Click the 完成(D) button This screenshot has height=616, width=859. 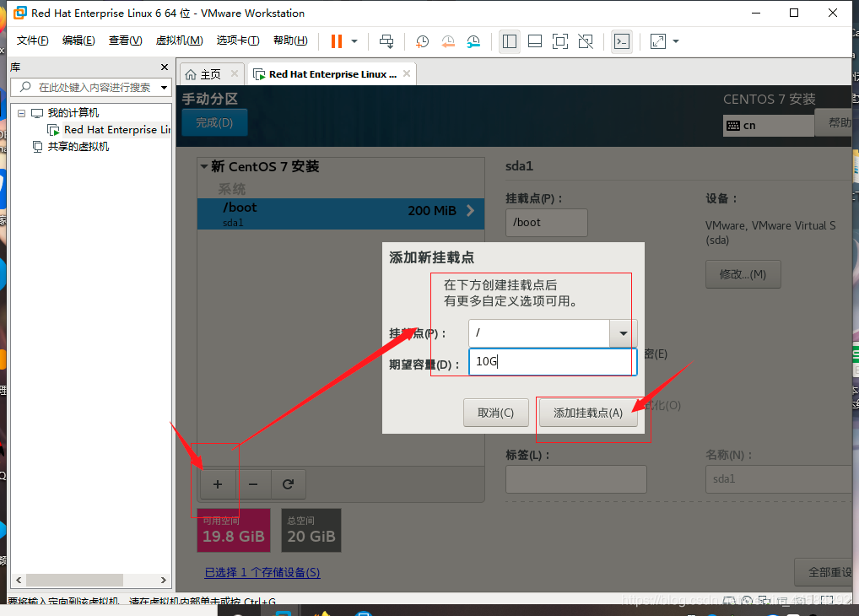(x=214, y=122)
